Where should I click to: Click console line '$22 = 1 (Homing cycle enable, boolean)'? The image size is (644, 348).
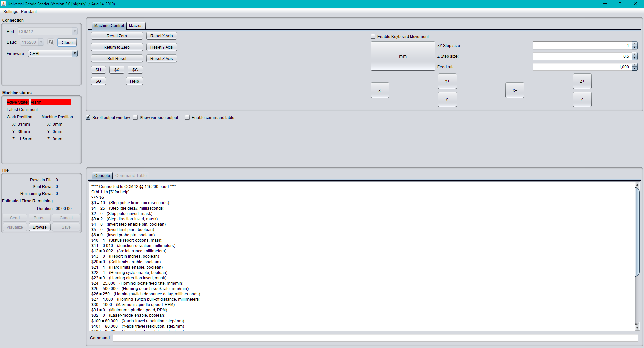(129, 273)
